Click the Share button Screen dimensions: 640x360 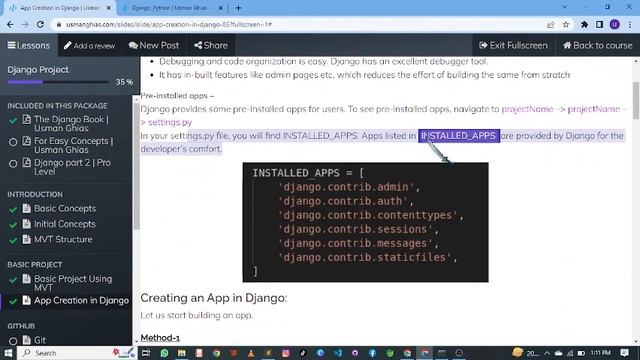(x=211, y=45)
